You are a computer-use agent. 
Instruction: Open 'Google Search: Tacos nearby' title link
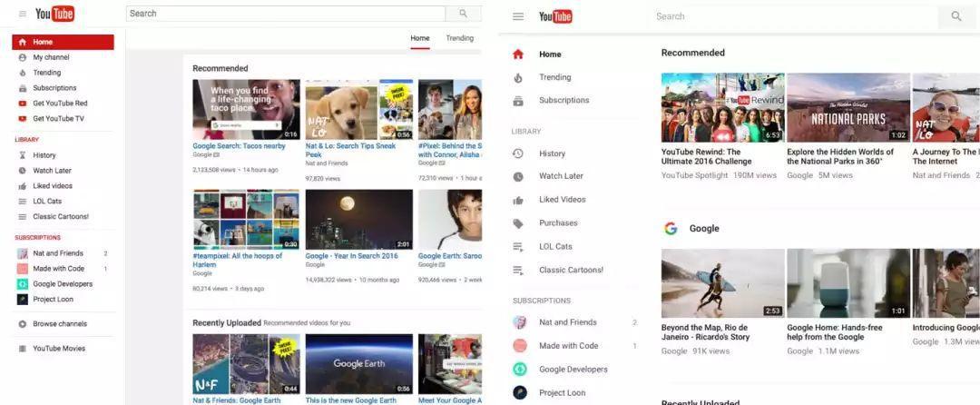point(239,145)
